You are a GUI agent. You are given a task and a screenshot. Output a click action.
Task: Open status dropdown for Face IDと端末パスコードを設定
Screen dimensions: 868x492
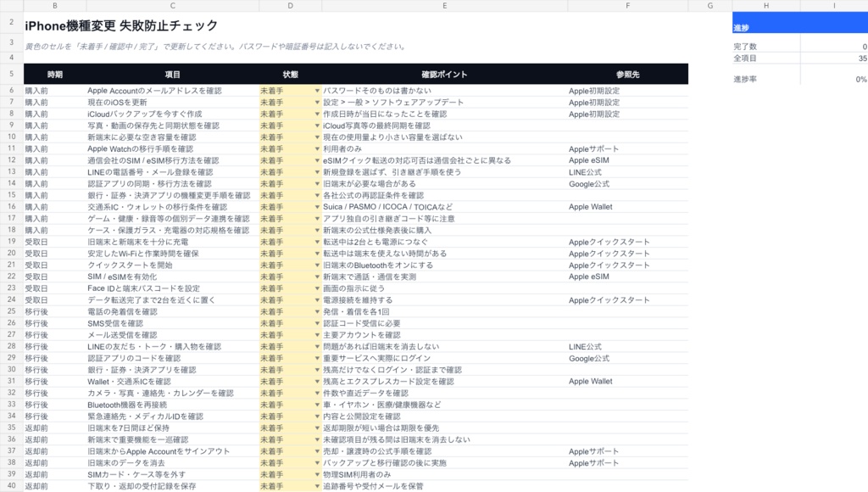[x=317, y=288]
